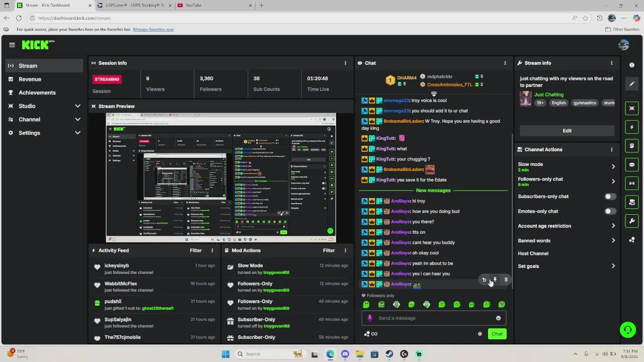
Task: Click the broadcast signal icon in the right sidebar
Action: point(632,183)
